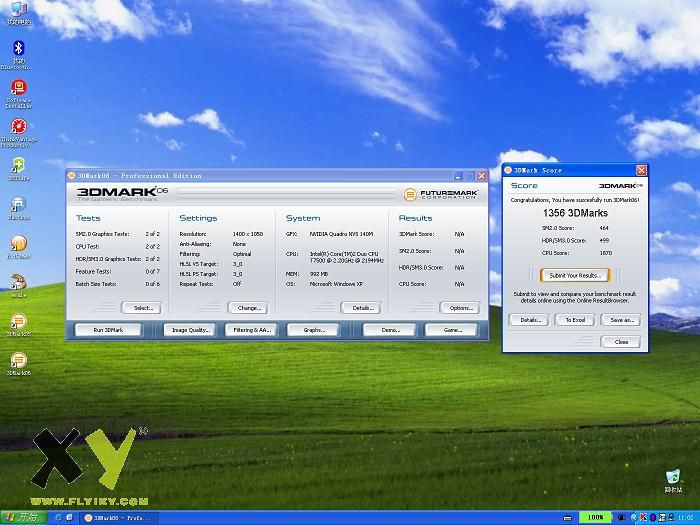Click the NVIDIA Quadro NVS 140M text
This screenshot has height=525, width=700.
coord(342,234)
